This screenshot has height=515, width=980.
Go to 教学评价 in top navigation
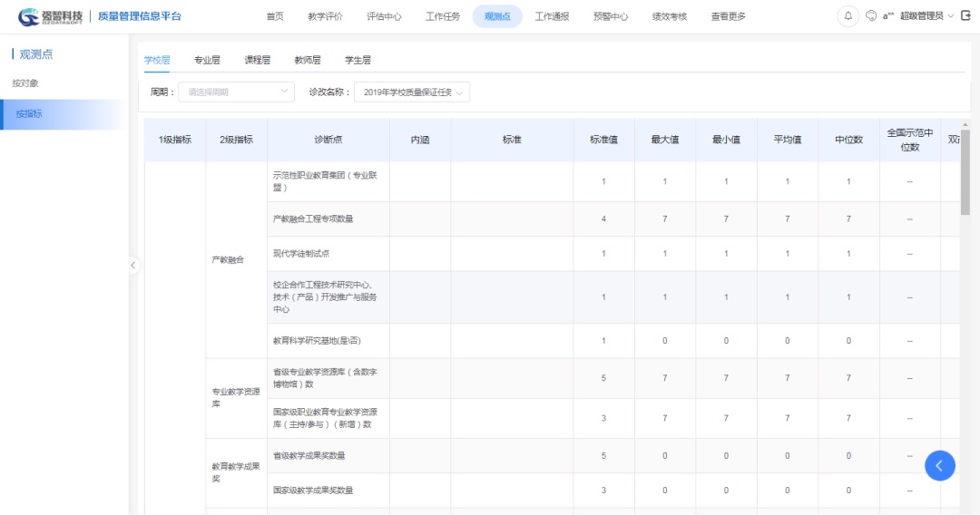pos(325,16)
